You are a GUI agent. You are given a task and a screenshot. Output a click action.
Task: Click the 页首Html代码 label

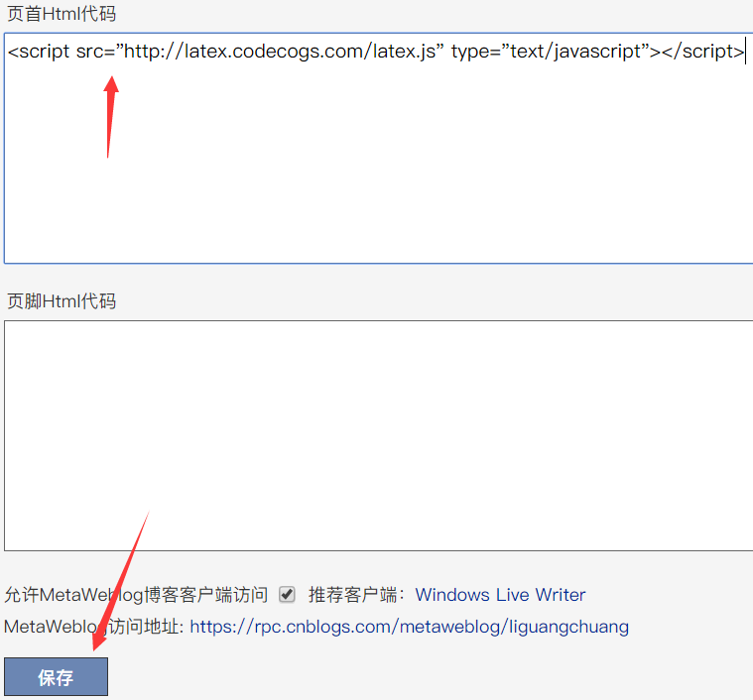pyautogui.click(x=62, y=14)
